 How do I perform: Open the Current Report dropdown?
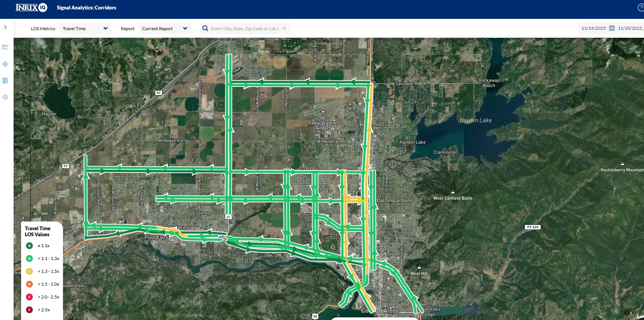tap(164, 29)
